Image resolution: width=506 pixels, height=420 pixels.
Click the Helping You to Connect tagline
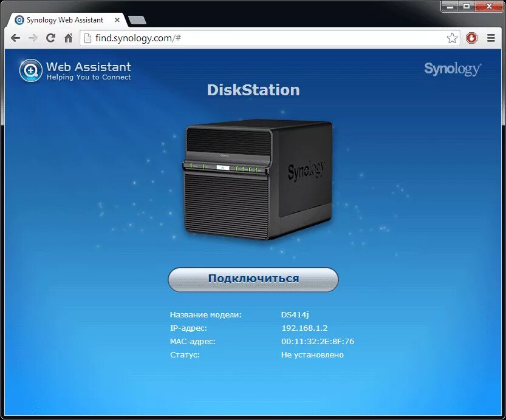89,77
